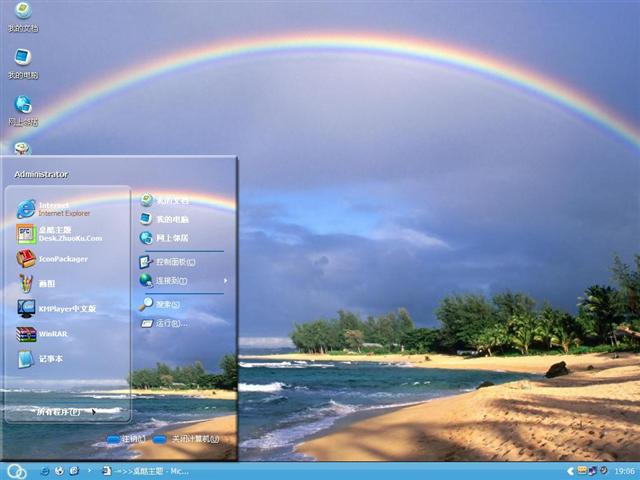The image size is (640, 480).
Task: Open 搜索(S) search from Start menu
Action: coord(160,304)
